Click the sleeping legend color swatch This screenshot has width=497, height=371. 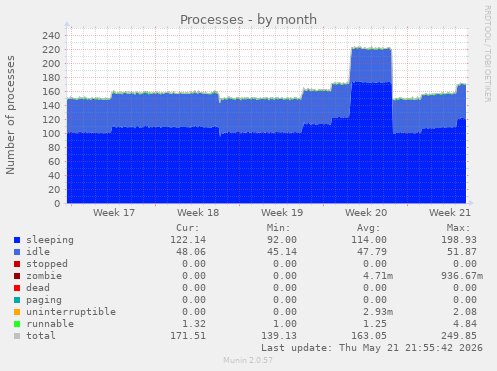click(x=17, y=240)
